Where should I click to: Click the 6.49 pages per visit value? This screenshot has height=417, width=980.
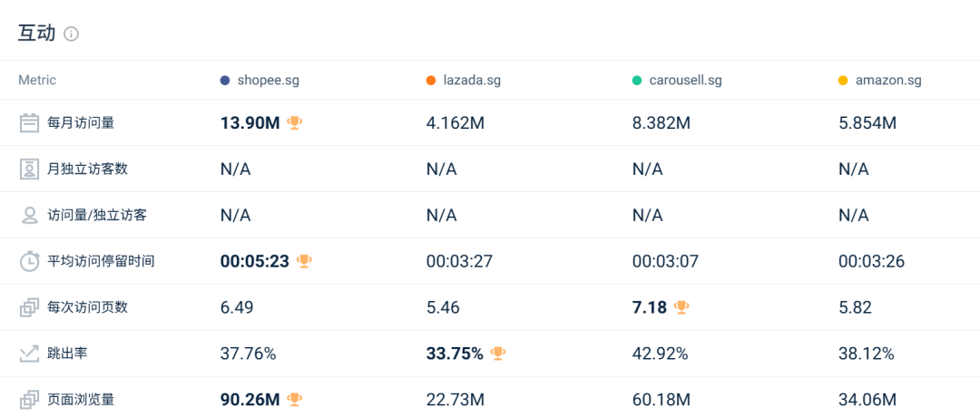238,307
